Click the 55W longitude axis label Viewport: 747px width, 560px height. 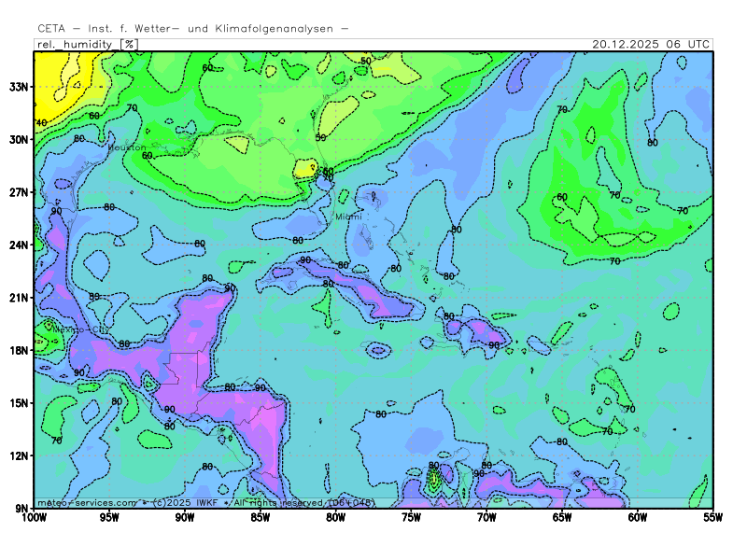click(712, 517)
